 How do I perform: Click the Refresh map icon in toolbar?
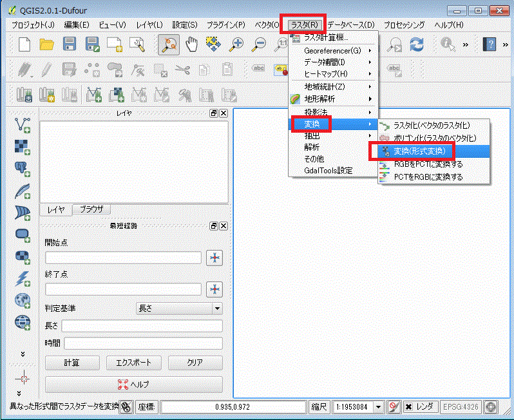(x=417, y=44)
